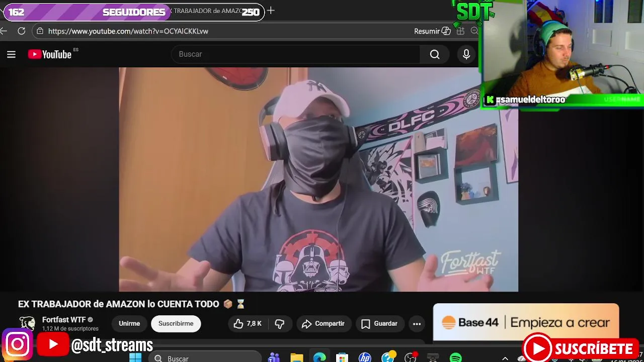This screenshot has height=362, width=644.
Task: Go to the YouTube home logo
Action: (x=50, y=54)
